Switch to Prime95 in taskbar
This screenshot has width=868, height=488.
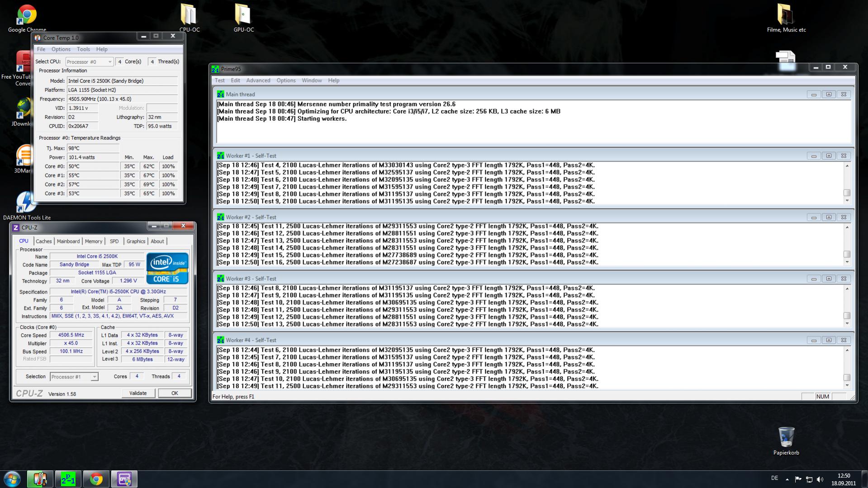pos(68,479)
